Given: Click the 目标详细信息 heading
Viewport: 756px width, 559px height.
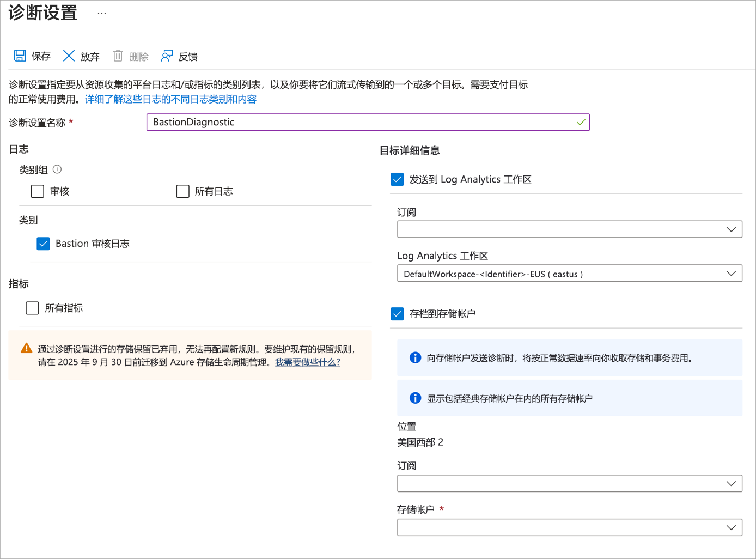Looking at the screenshot, I should (x=410, y=150).
